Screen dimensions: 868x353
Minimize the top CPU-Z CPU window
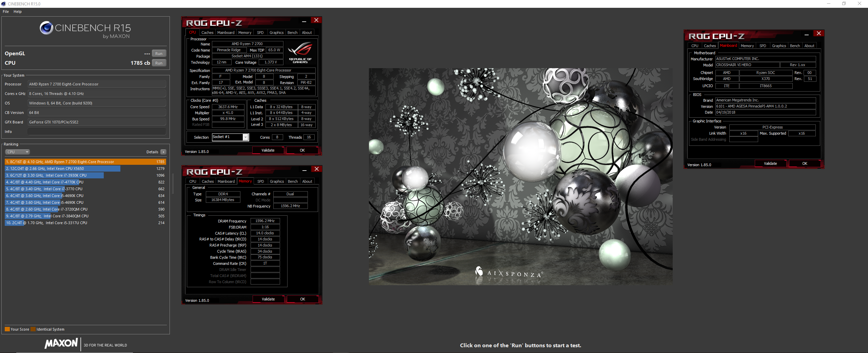pos(304,21)
